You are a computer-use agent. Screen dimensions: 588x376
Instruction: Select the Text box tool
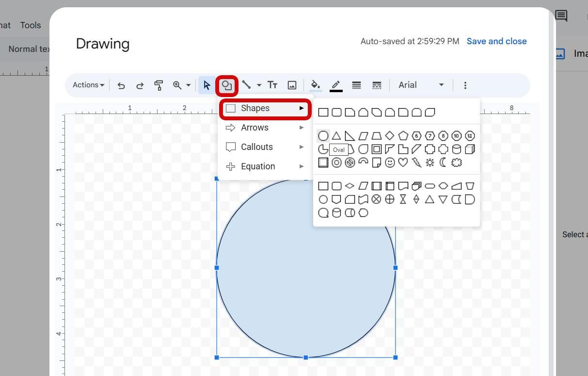(272, 85)
